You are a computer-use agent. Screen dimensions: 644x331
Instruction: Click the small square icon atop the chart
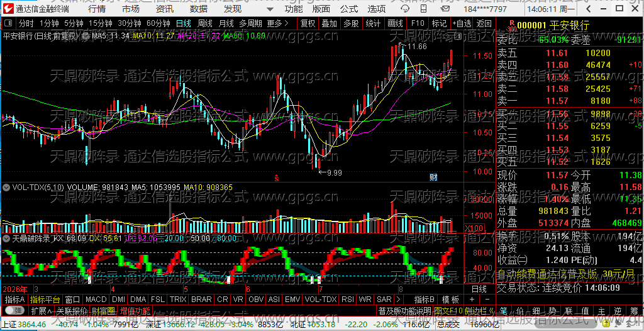458,36
